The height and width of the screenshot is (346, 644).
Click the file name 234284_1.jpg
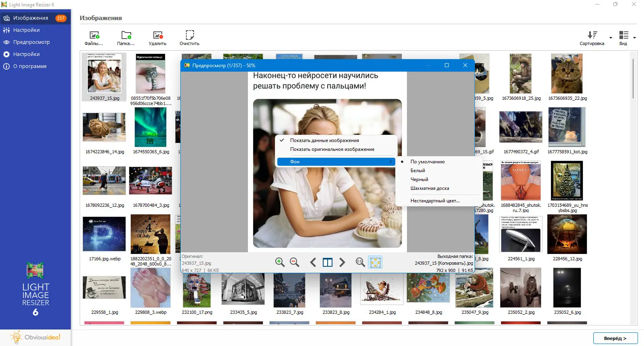click(x=382, y=312)
